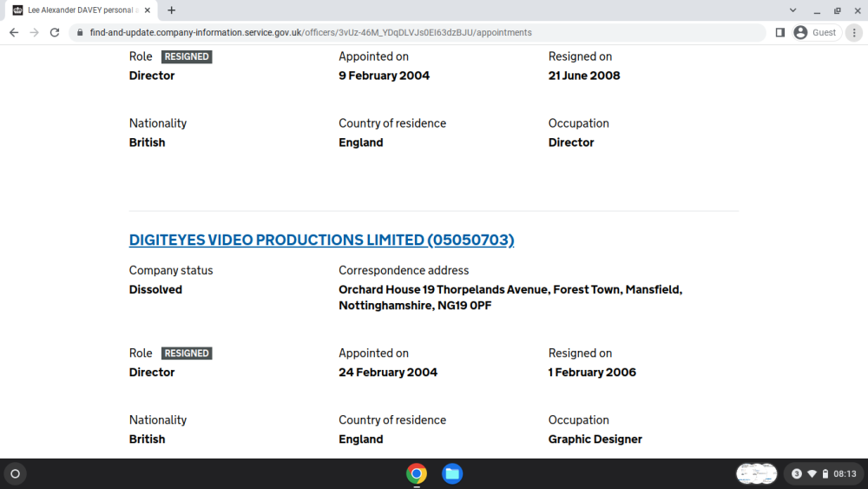Click the Orchard House correspondence address
The height and width of the screenshot is (489, 868).
[x=510, y=297]
